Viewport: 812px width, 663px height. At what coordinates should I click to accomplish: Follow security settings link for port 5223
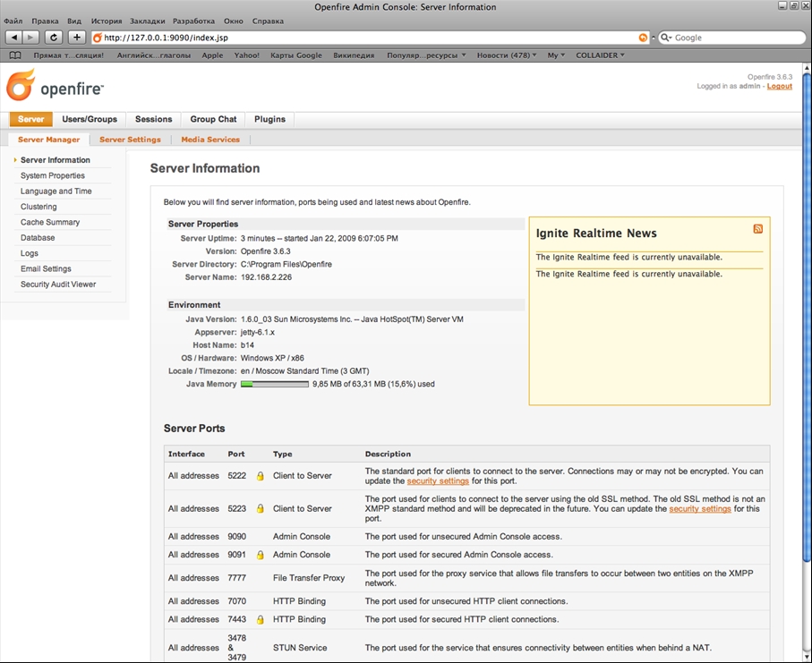[x=699, y=509]
